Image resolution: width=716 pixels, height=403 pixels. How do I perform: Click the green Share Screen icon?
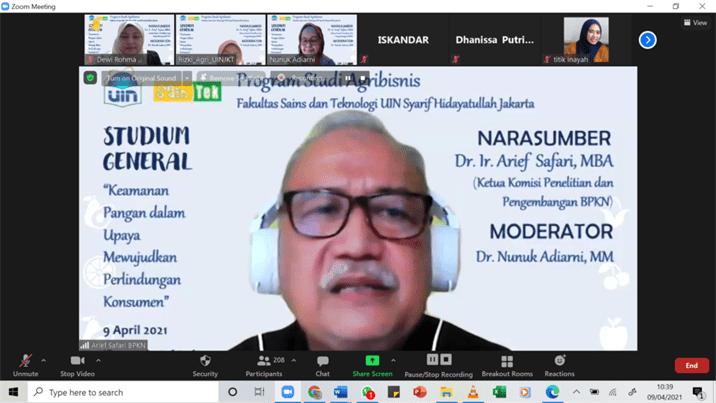coord(372,361)
